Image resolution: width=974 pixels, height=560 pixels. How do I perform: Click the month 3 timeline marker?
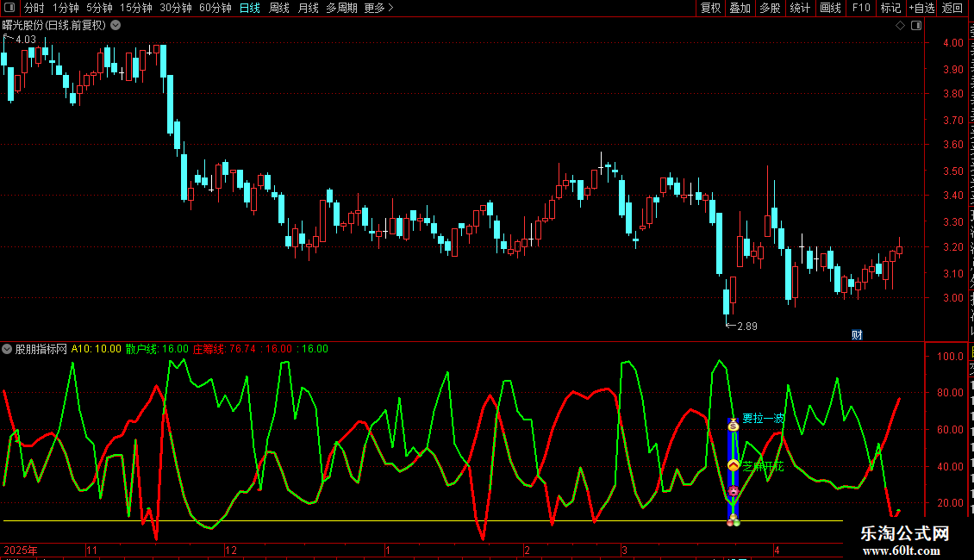click(x=624, y=550)
